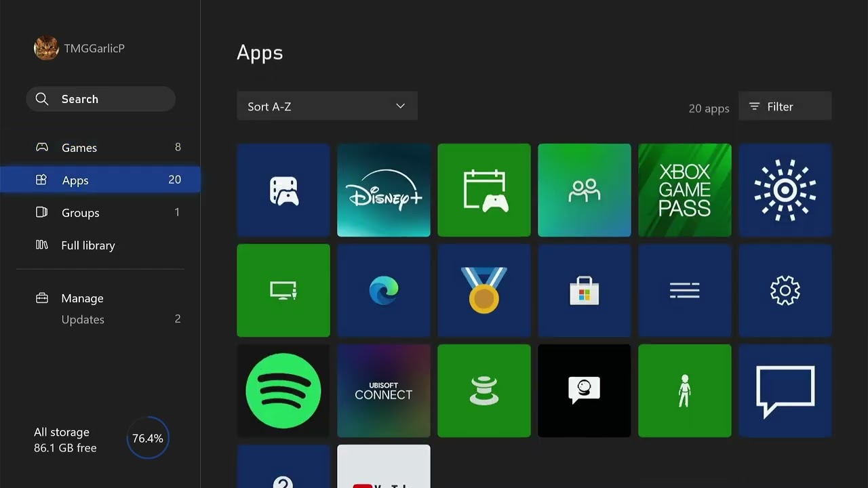This screenshot has width=868, height=488.
Task: Click the 76.4% storage usage ring
Action: [x=148, y=439]
